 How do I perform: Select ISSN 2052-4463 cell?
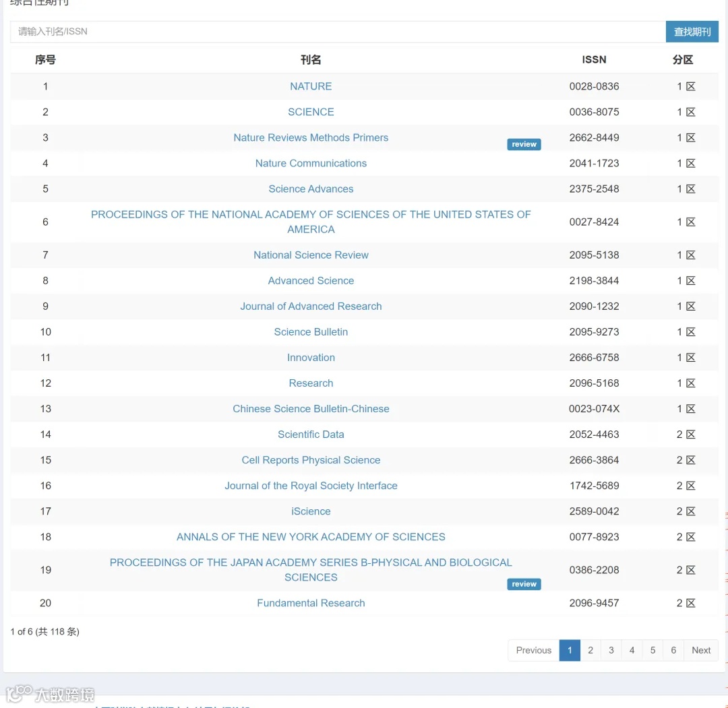[x=594, y=435]
